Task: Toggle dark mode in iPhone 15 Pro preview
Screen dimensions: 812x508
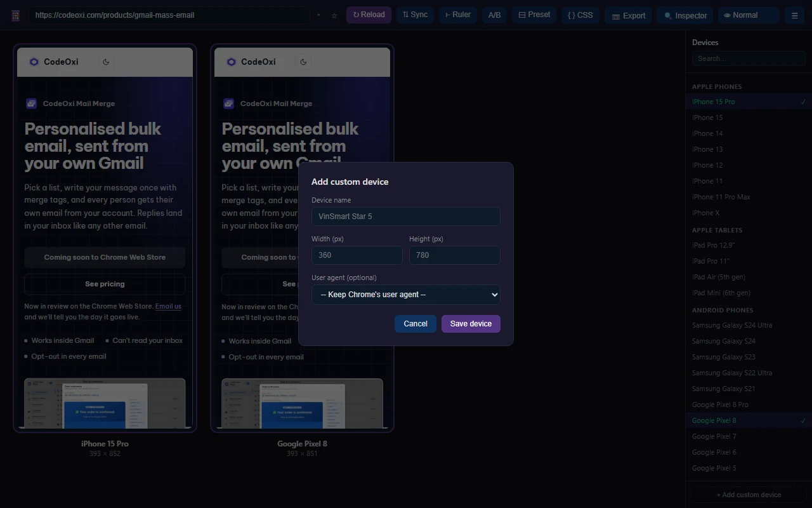Action: 106,62
